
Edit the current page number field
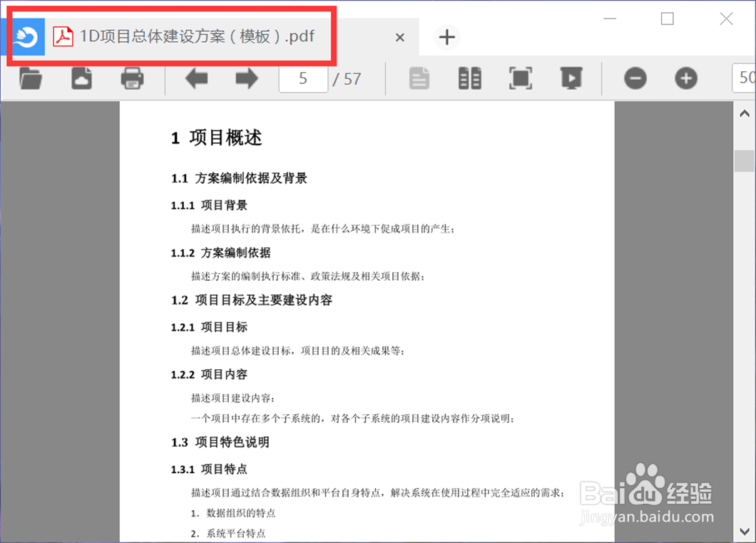(303, 78)
